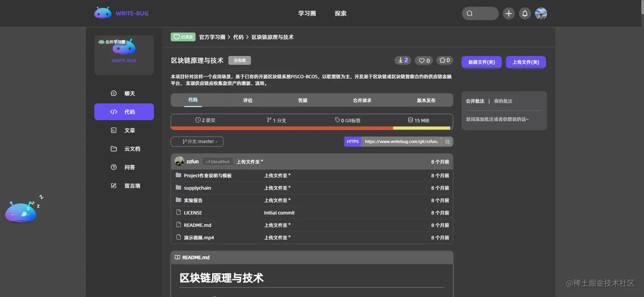Click the article icon beside 文章

click(114, 130)
